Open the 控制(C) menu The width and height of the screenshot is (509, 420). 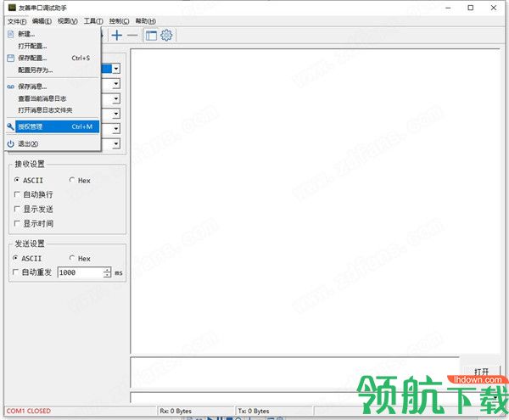119,21
